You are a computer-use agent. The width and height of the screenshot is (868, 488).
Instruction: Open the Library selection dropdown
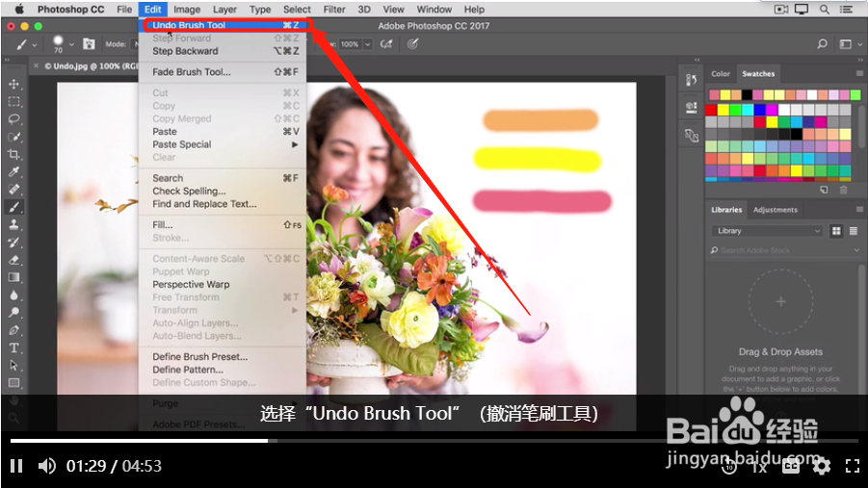click(x=767, y=231)
